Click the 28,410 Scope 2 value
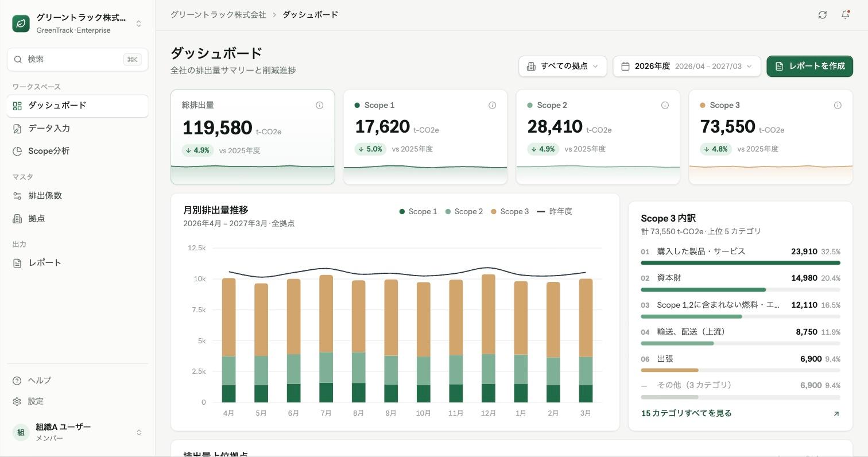The image size is (868, 457). click(555, 127)
